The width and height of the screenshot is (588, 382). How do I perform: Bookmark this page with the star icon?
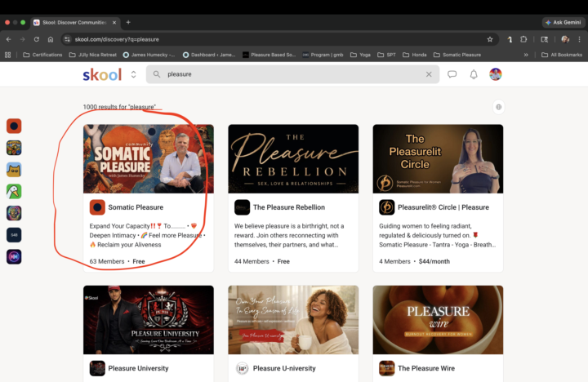coord(490,39)
